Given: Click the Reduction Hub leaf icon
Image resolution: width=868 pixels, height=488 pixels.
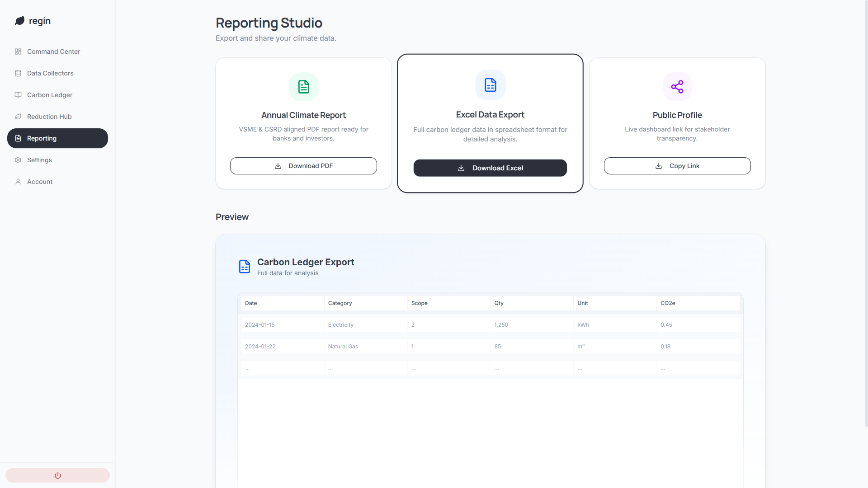Looking at the screenshot, I should (x=18, y=117).
